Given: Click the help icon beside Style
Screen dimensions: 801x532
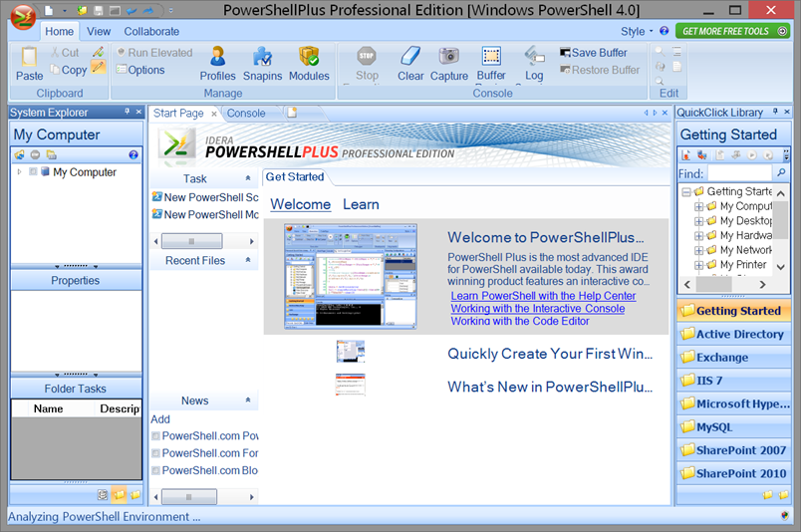Looking at the screenshot, I should coord(665,31).
